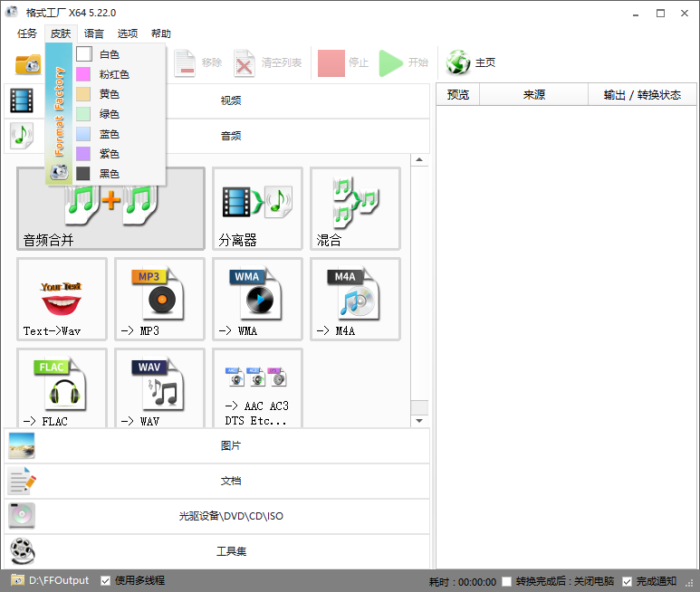Image resolution: width=700 pixels, height=592 pixels.
Task: Open the D:\FFOutput path link
Action: pyautogui.click(x=59, y=580)
